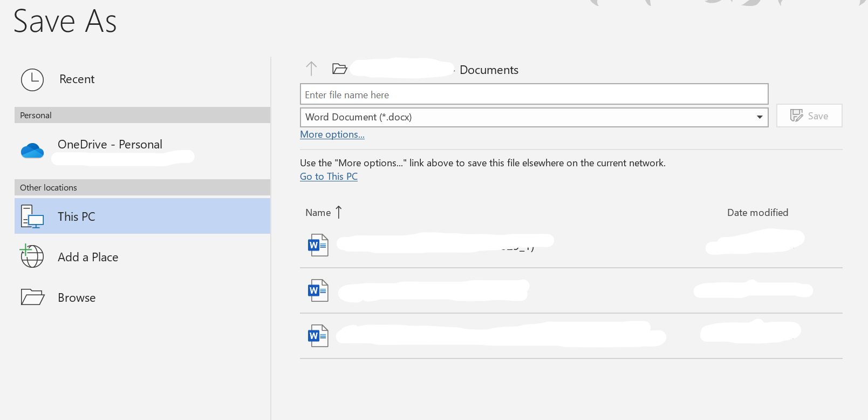Click the Documents folder path
Viewport: 868px width, 420px height.
[489, 70]
